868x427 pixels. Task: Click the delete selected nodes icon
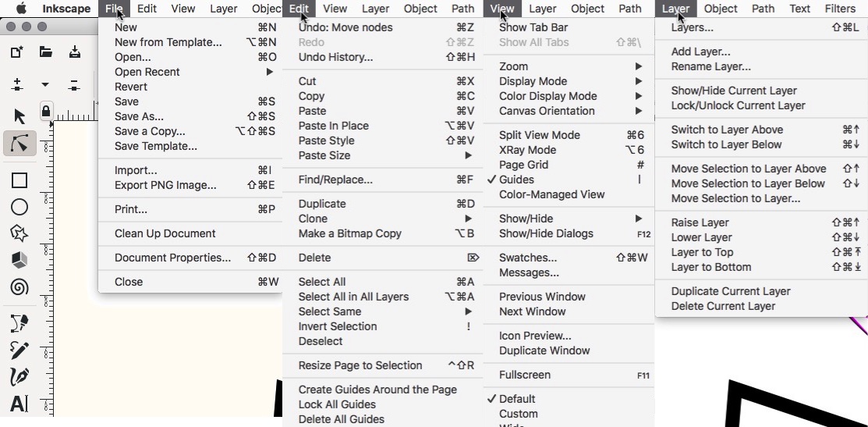[74, 85]
